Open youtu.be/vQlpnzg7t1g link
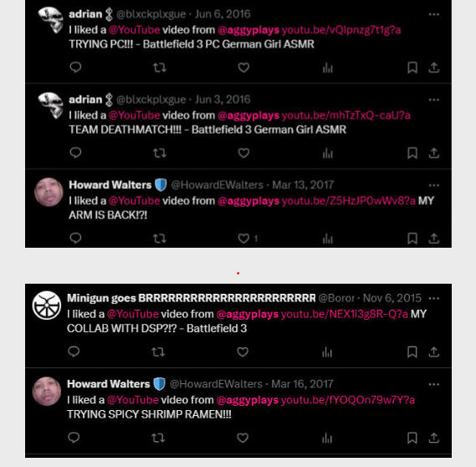 coord(341,30)
